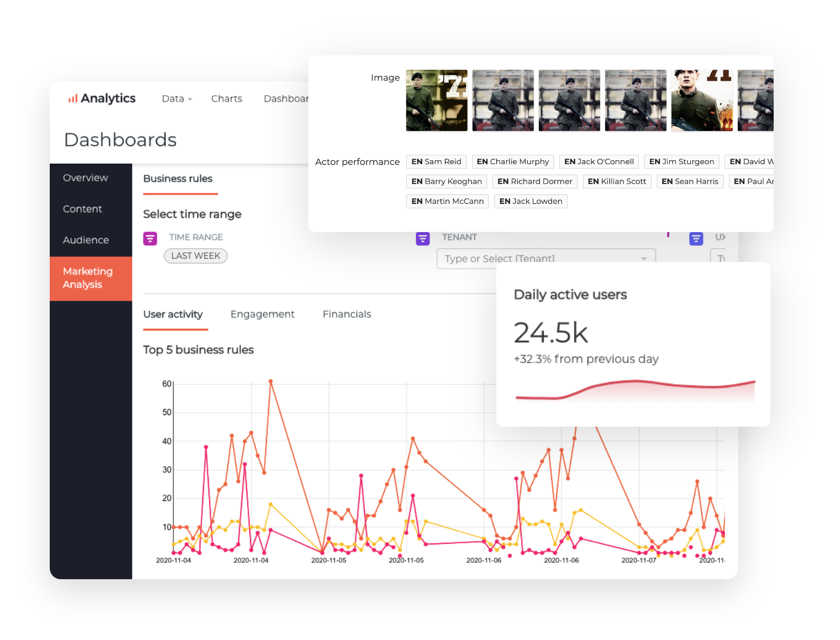Viewport: 840px width, 640px height.
Task: Select the EN Barry Keoghan actor tag
Action: pos(447,181)
